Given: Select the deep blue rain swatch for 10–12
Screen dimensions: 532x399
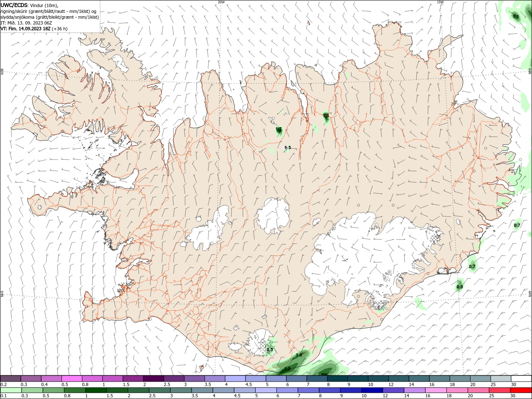Looking at the screenshot, I should coord(373,390).
